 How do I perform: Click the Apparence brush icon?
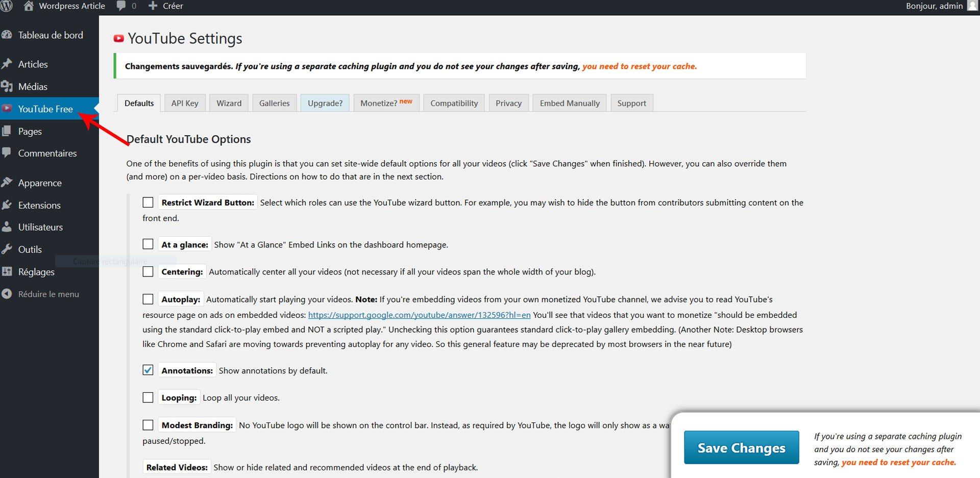point(7,182)
